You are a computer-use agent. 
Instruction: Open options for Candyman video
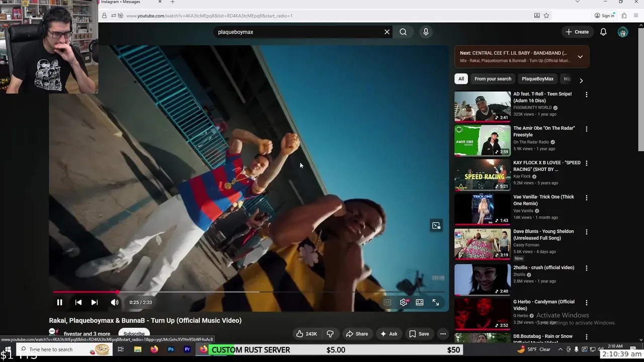click(x=586, y=303)
